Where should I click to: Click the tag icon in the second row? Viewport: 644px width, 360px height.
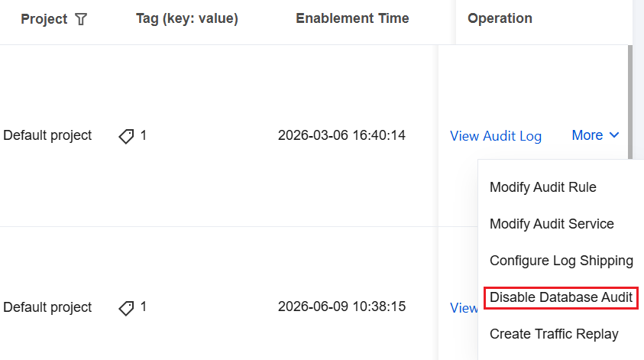(126, 308)
